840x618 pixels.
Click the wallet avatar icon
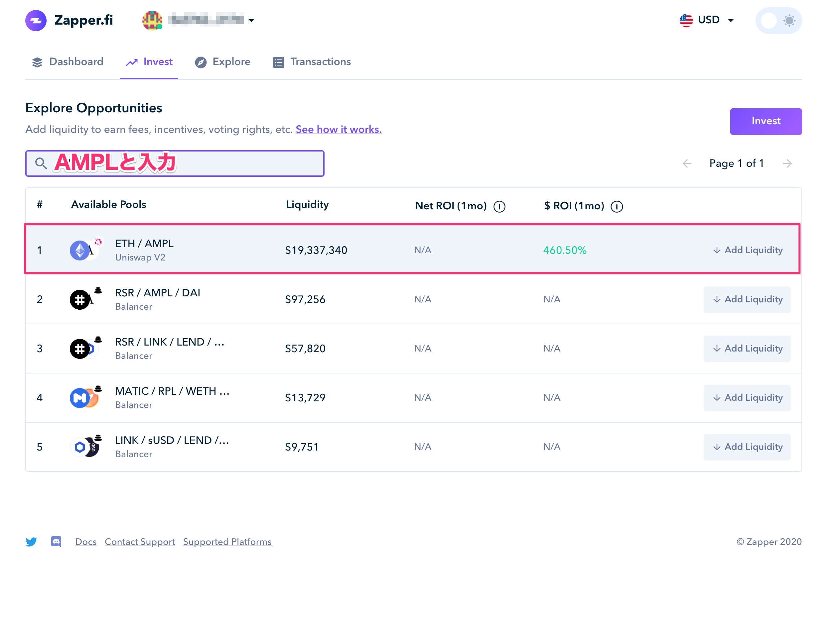pyautogui.click(x=152, y=20)
